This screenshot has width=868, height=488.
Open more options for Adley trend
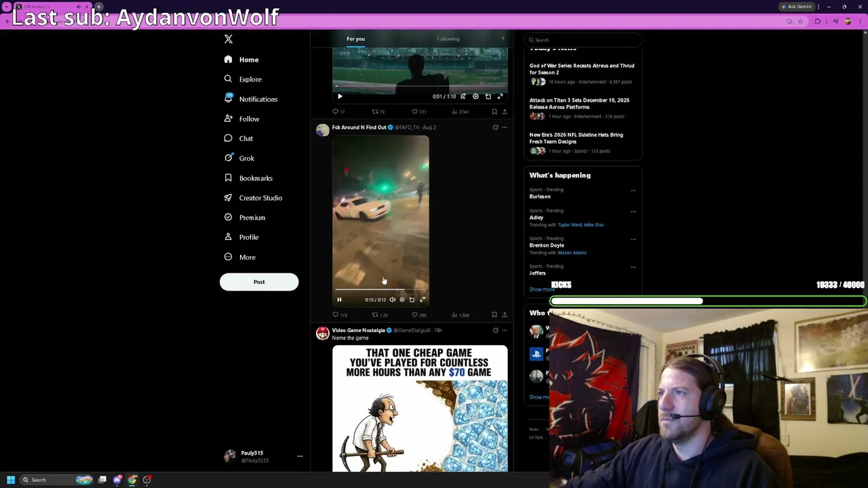pyautogui.click(x=633, y=211)
